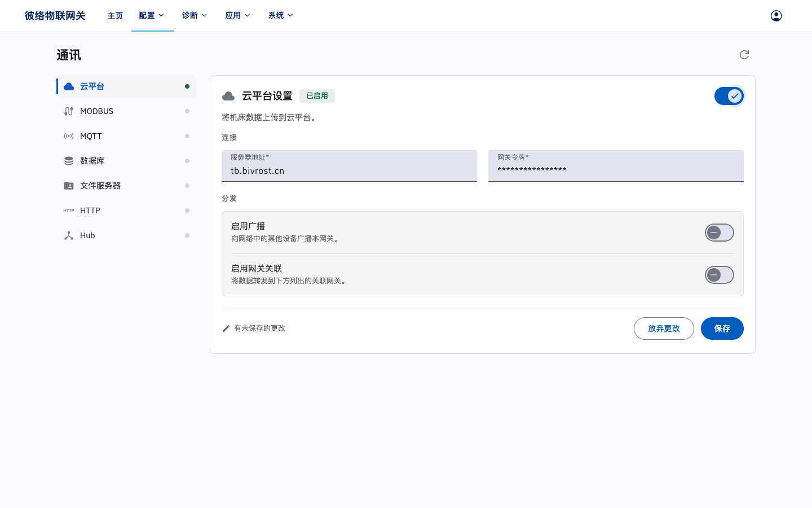Image resolution: width=812 pixels, height=508 pixels.
Task: Select 文件服务器 in the sidebar
Action: pyautogui.click(x=126, y=186)
